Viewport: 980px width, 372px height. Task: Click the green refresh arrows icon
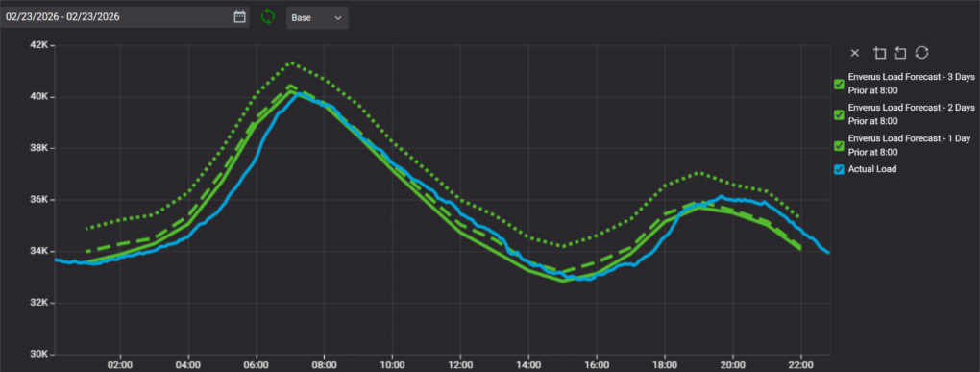click(x=267, y=17)
